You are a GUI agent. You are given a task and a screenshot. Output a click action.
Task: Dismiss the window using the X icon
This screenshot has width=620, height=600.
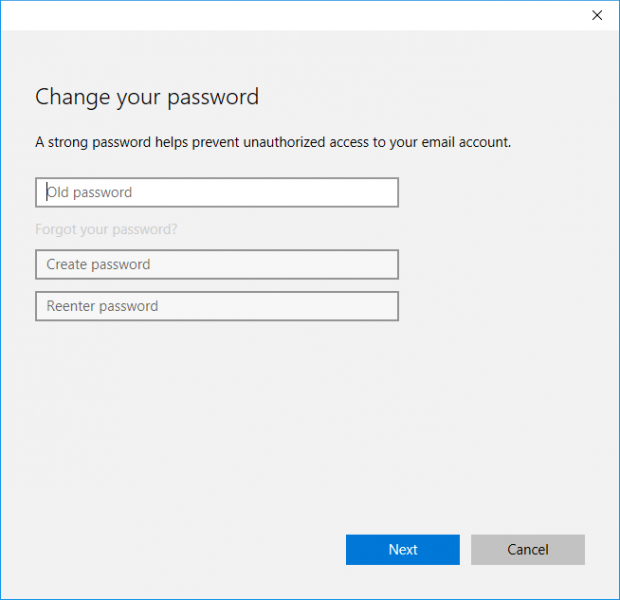597,15
